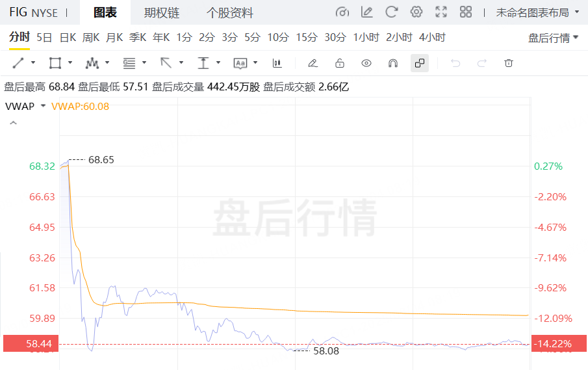Collapse indicator legend with up chevron
The image size is (588, 370).
point(12,122)
